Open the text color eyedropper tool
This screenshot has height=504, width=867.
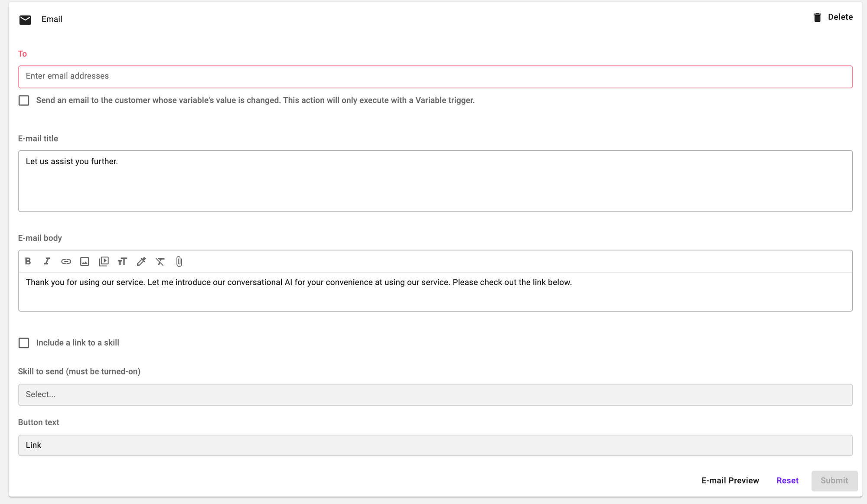(x=141, y=261)
